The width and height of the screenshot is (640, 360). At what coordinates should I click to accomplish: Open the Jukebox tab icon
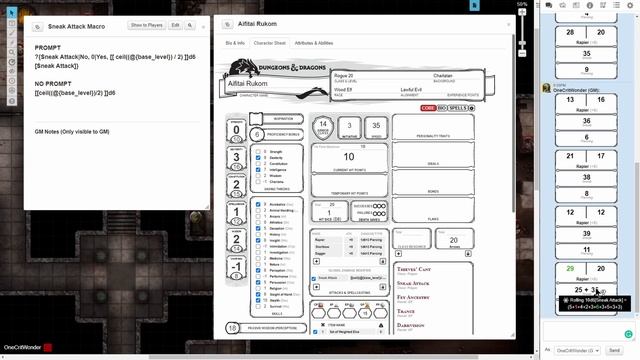[x=603, y=5]
